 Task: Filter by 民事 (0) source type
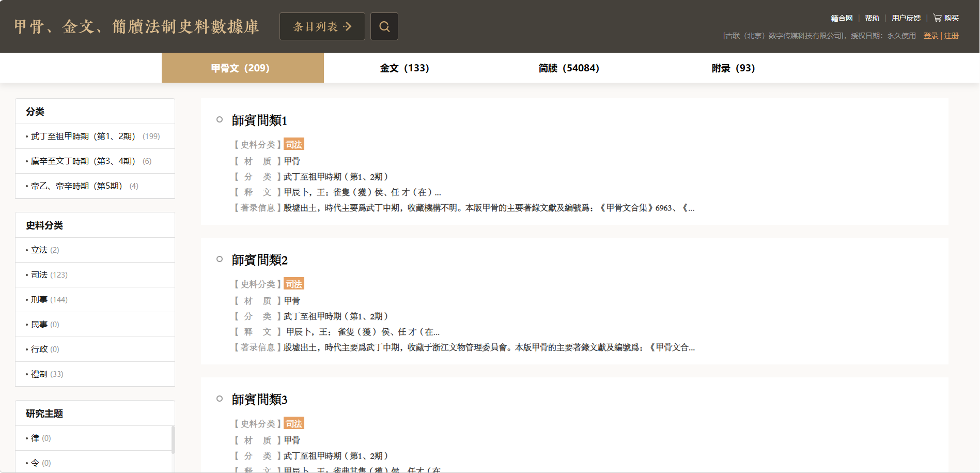tap(95, 325)
